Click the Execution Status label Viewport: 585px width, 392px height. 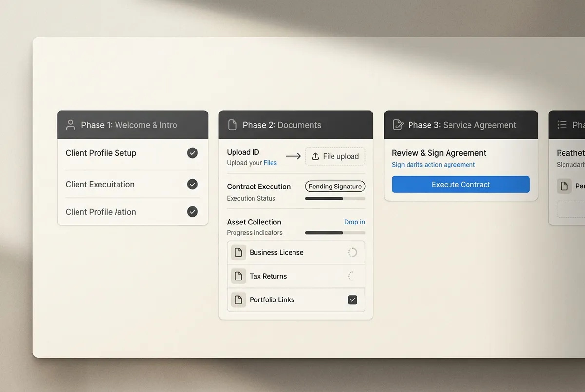(x=251, y=198)
